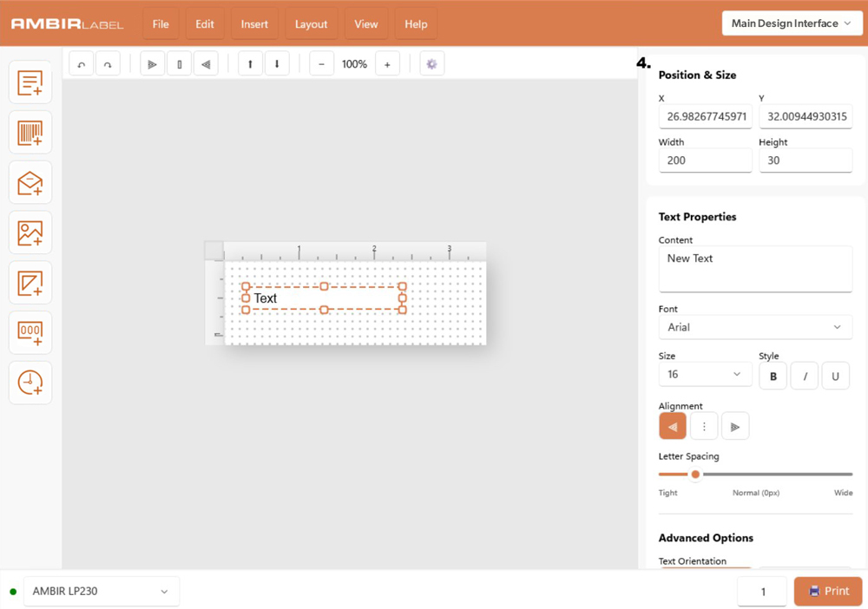Add a shape element from the sidebar
Screen dimensions: 868x609
[30, 283]
